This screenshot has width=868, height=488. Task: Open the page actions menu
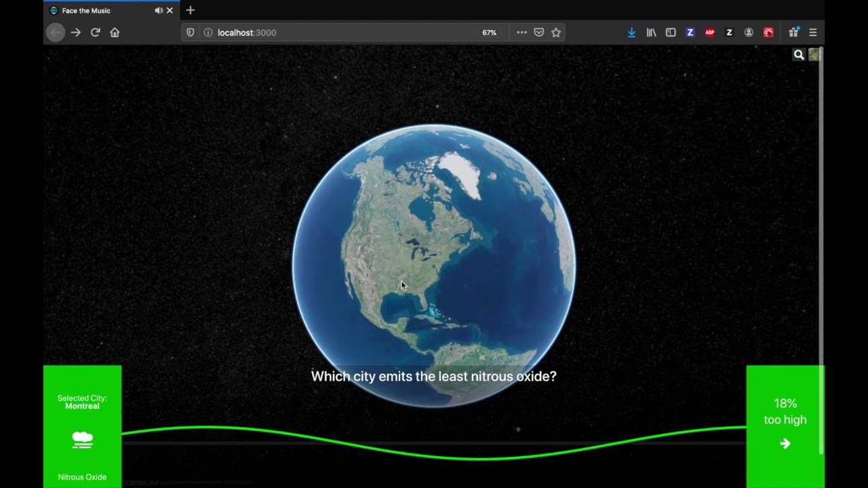pos(521,33)
